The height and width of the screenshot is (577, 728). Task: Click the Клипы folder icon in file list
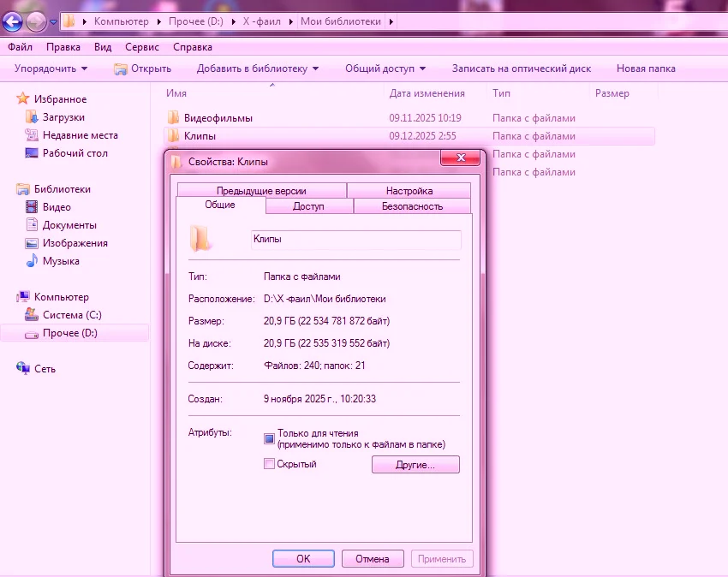173,135
